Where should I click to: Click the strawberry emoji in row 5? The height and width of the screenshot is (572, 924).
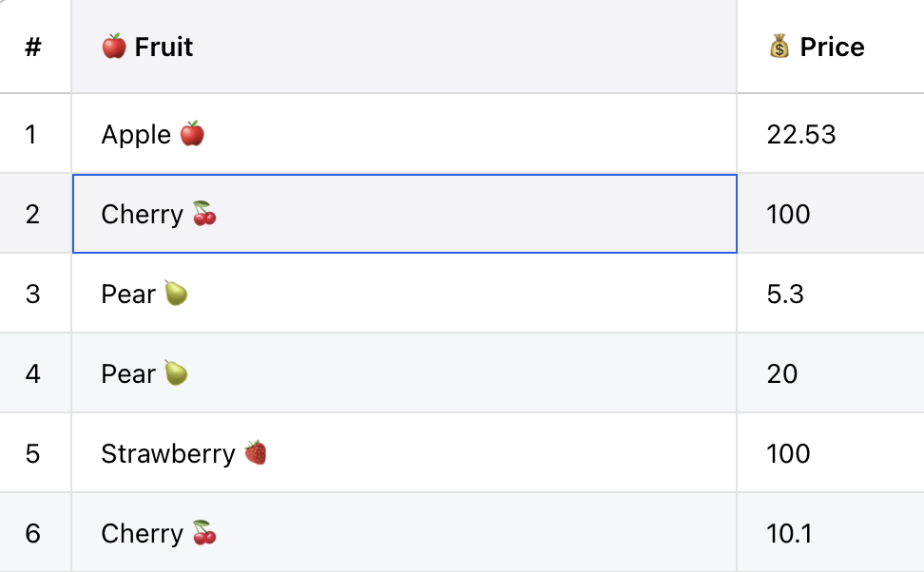tap(255, 453)
